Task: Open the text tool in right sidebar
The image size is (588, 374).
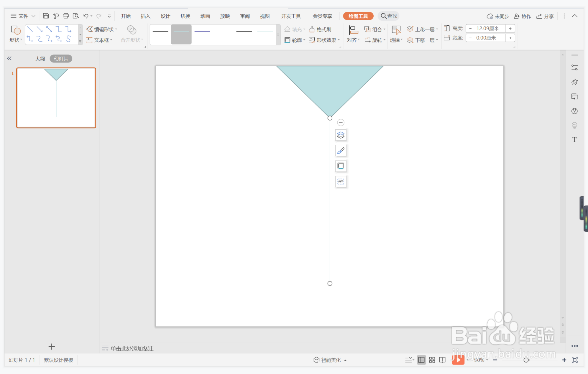Action: coord(574,140)
